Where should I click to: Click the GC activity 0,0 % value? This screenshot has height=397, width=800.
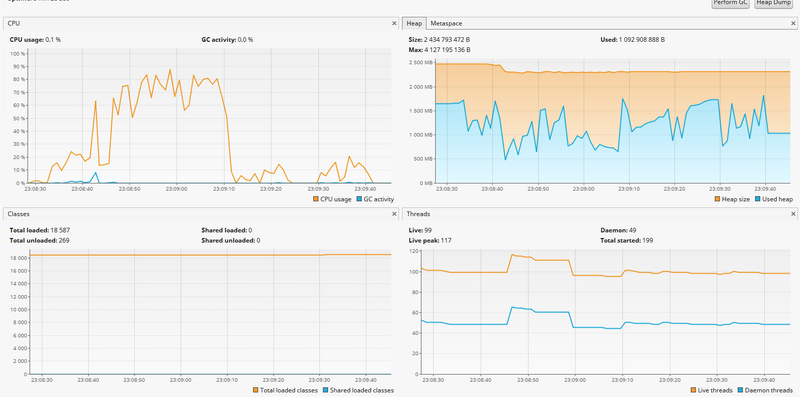[228, 39]
